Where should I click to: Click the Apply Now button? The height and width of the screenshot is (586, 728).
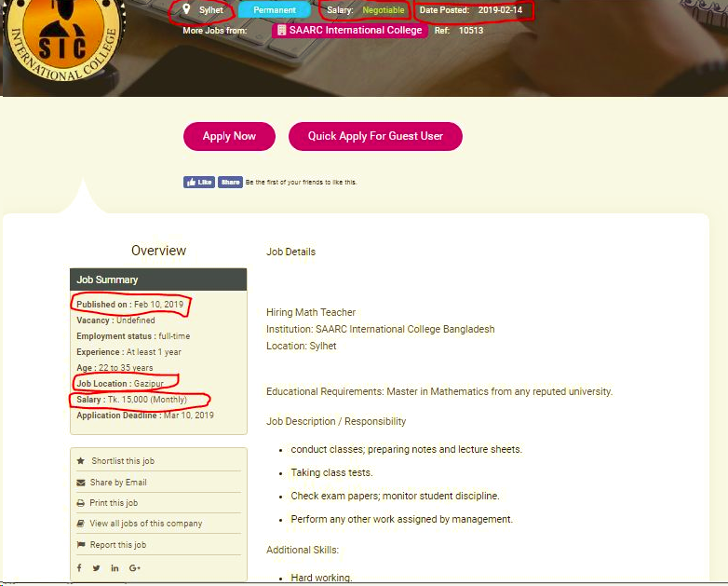[x=229, y=136]
